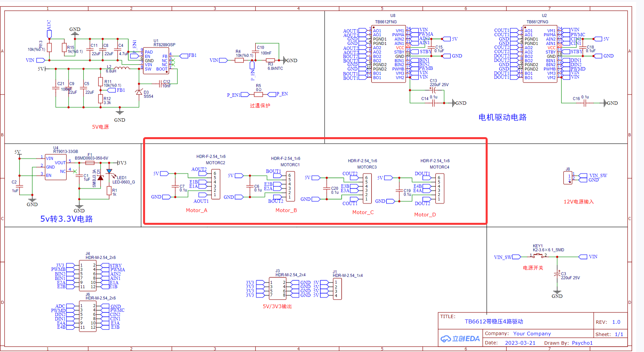
Task: Click the REV value "1.0"
Action: click(616, 322)
